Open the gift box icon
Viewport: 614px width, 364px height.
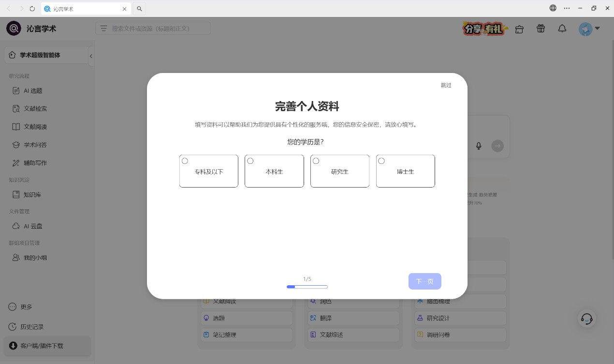(541, 29)
